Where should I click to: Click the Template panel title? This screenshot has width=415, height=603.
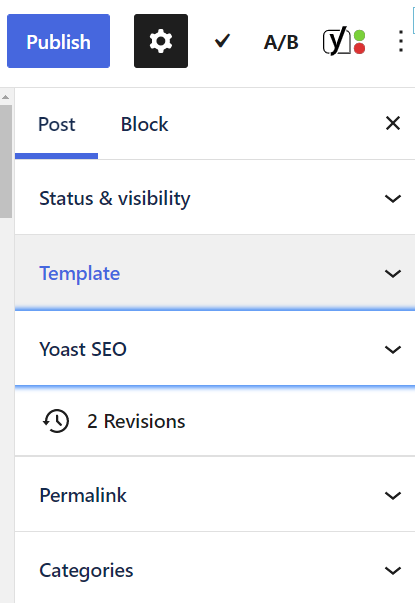[80, 273]
